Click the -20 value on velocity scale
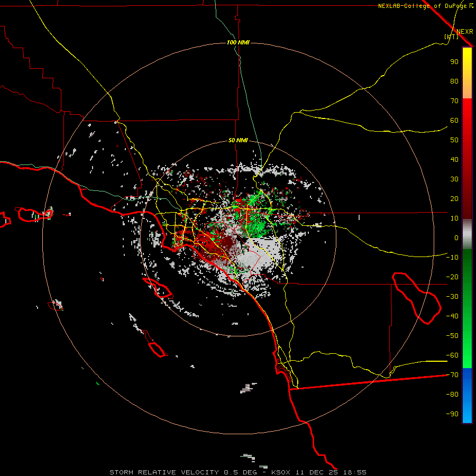This screenshot has height=476, width=476. 452,277
